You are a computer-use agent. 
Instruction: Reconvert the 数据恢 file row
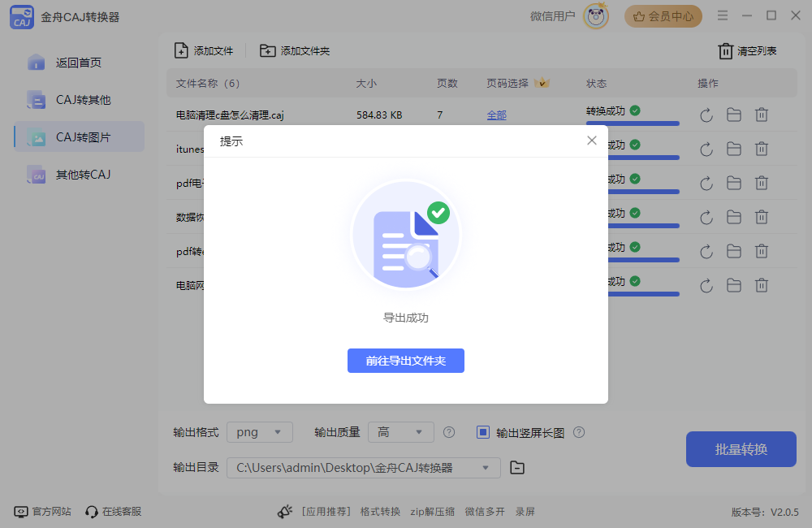pyautogui.click(x=706, y=218)
